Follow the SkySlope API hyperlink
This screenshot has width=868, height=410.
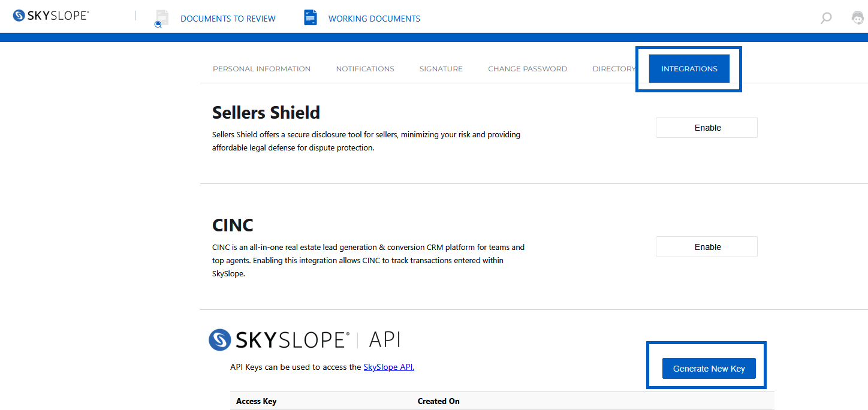click(388, 367)
